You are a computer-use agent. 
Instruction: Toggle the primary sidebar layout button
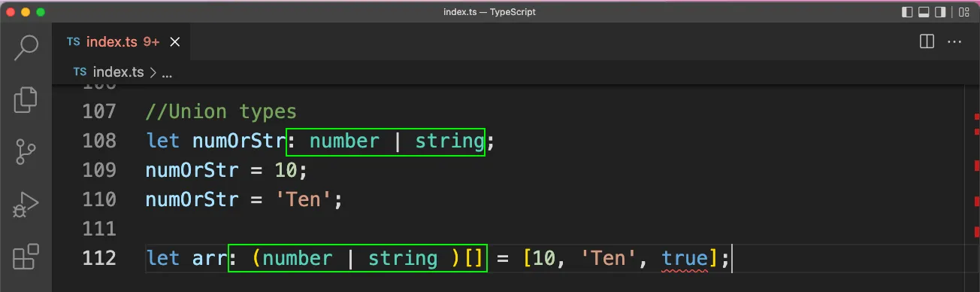pyautogui.click(x=908, y=12)
